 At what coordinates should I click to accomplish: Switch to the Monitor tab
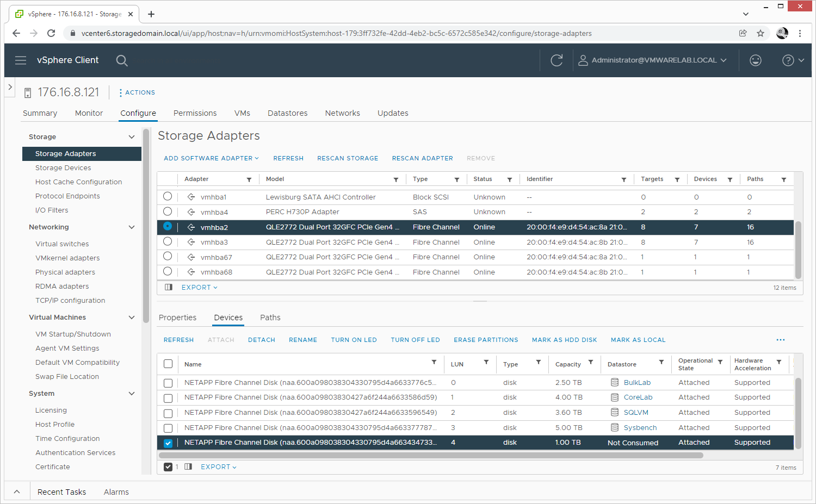[89, 113]
